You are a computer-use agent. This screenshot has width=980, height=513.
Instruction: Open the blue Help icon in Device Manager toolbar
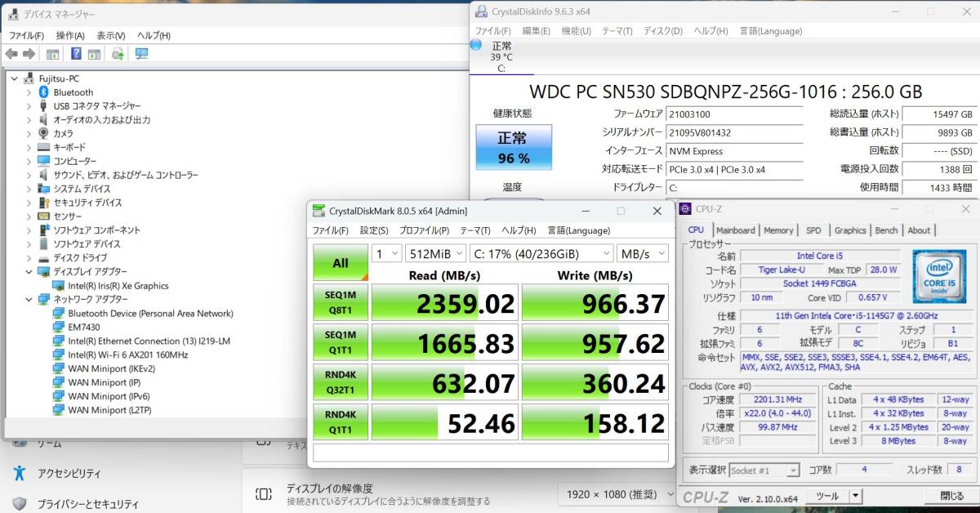click(76, 54)
